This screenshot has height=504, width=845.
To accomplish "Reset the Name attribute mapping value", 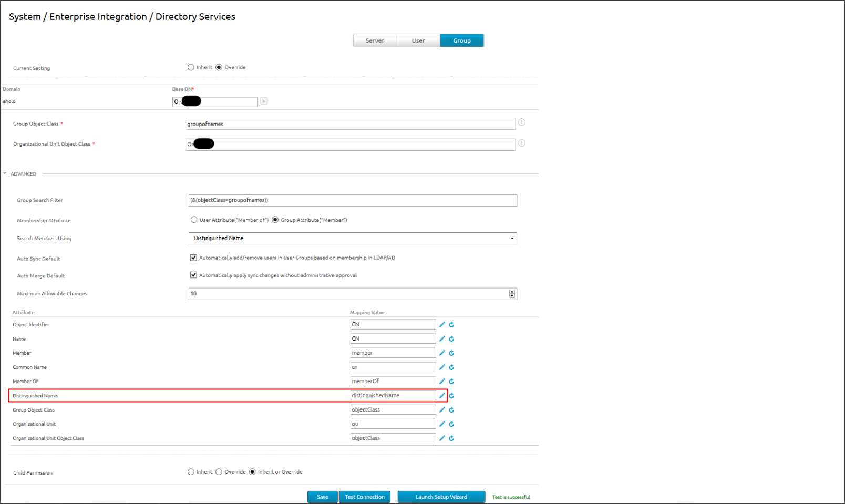I will coord(451,339).
